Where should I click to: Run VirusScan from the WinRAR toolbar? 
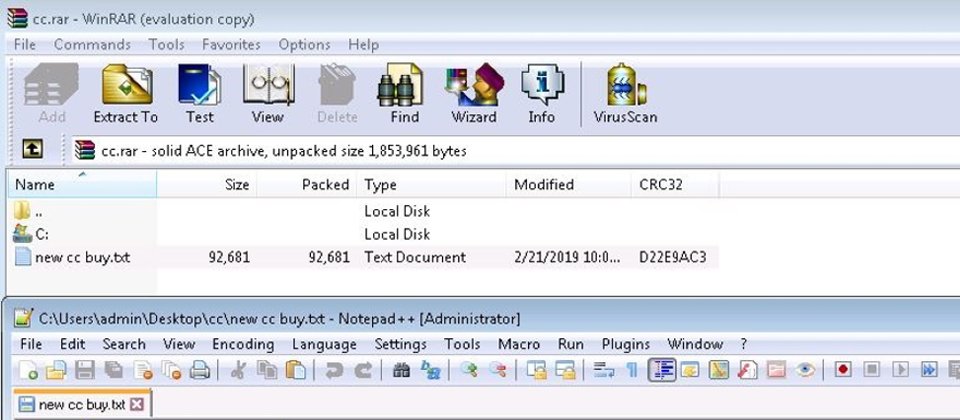[x=625, y=93]
